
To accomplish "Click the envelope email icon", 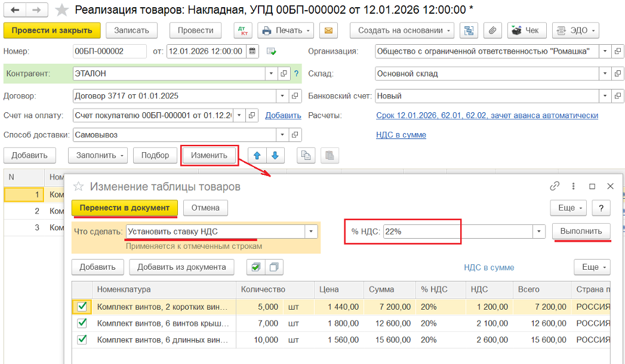I will pyautogui.click(x=328, y=30).
